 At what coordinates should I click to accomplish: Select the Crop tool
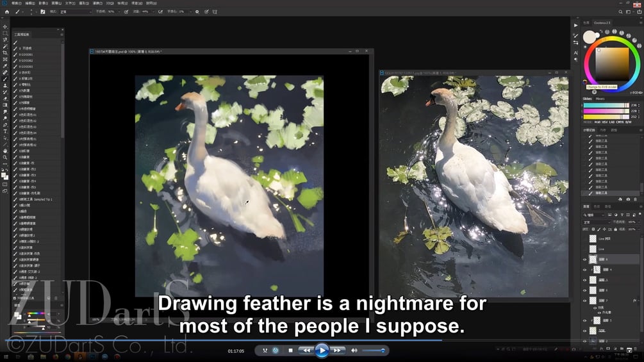tap(5, 53)
